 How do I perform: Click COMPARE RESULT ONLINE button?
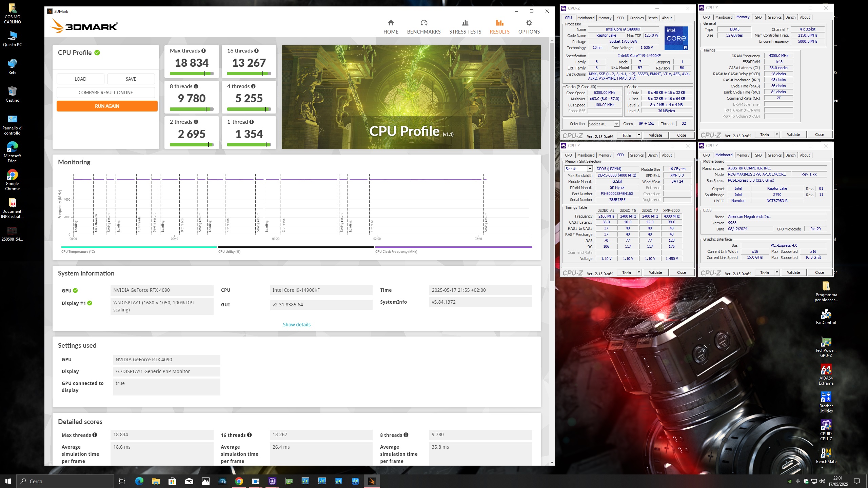[106, 93]
